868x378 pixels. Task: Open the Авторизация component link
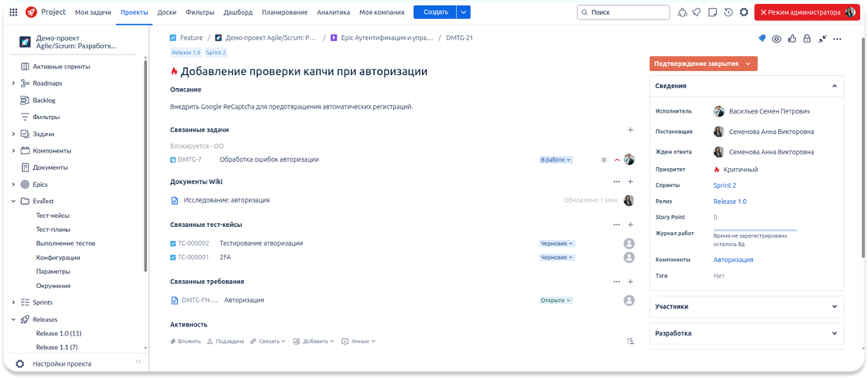point(733,260)
